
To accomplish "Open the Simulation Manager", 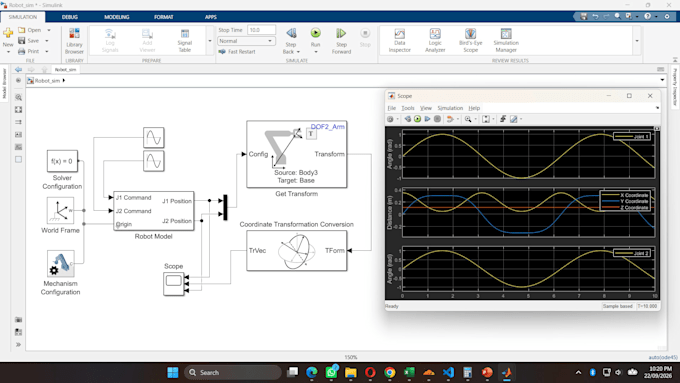I will (x=506, y=41).
